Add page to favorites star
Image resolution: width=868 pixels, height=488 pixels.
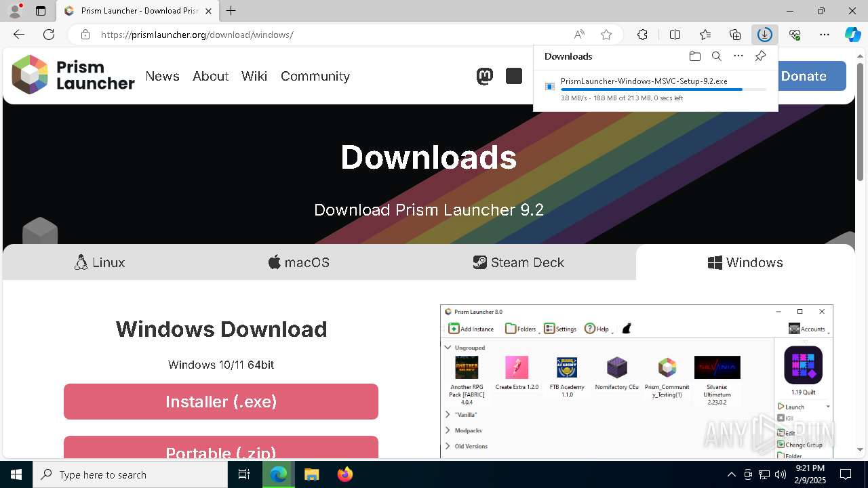tap(606, 35)
